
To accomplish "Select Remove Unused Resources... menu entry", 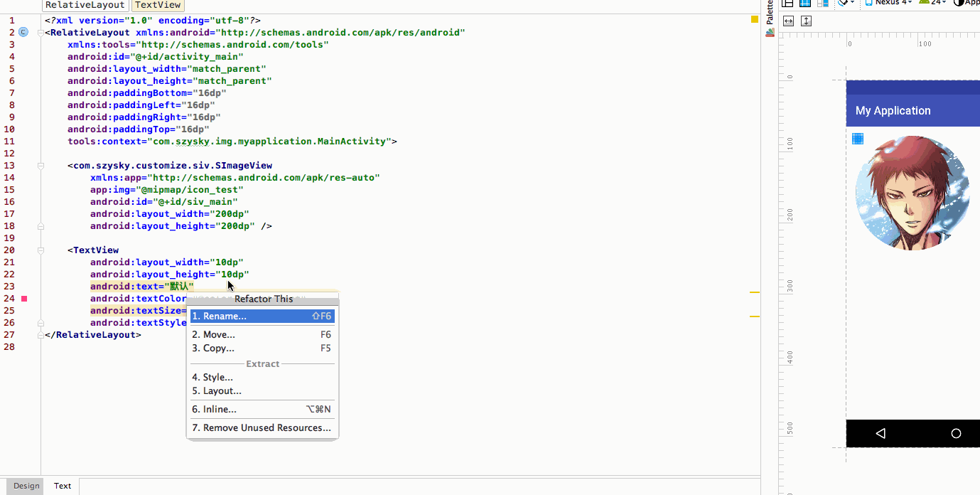I will pyautogui.click(x=262, y=428).
